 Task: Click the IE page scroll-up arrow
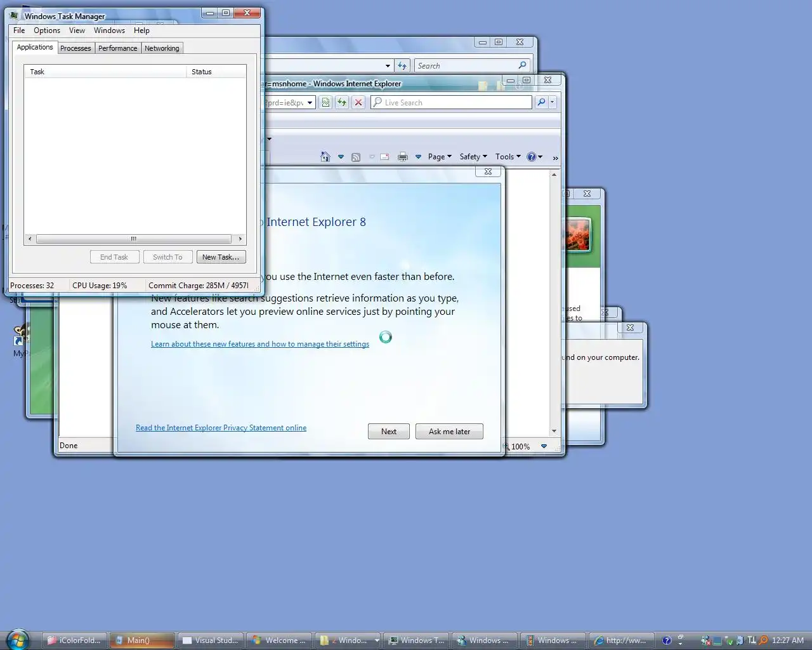coord(554,174)
